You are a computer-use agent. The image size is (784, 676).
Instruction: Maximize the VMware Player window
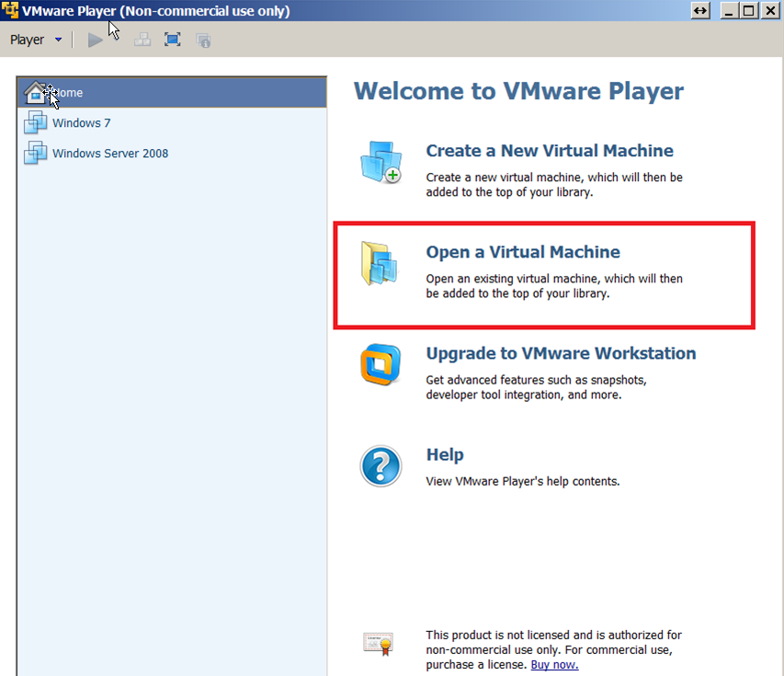[x=748, y=10]
